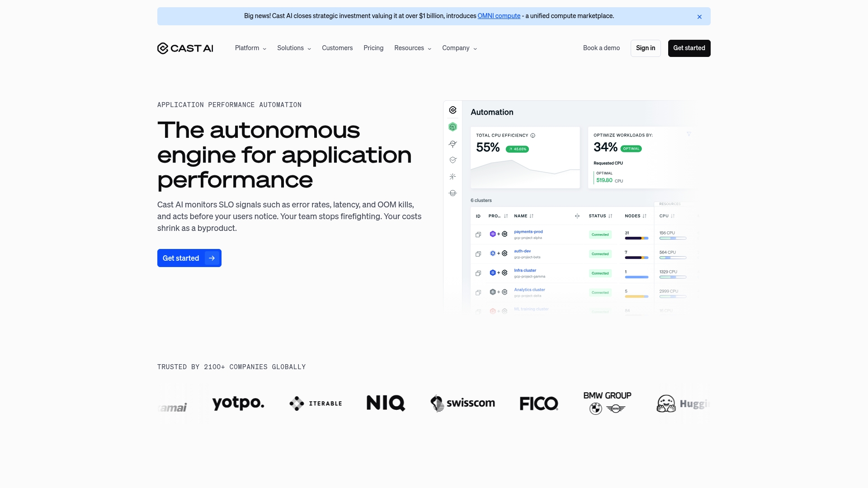This screenshot has width=868, height=488.
Task: Click the blue Get started button in the hero section
Action: click(189, 258)
